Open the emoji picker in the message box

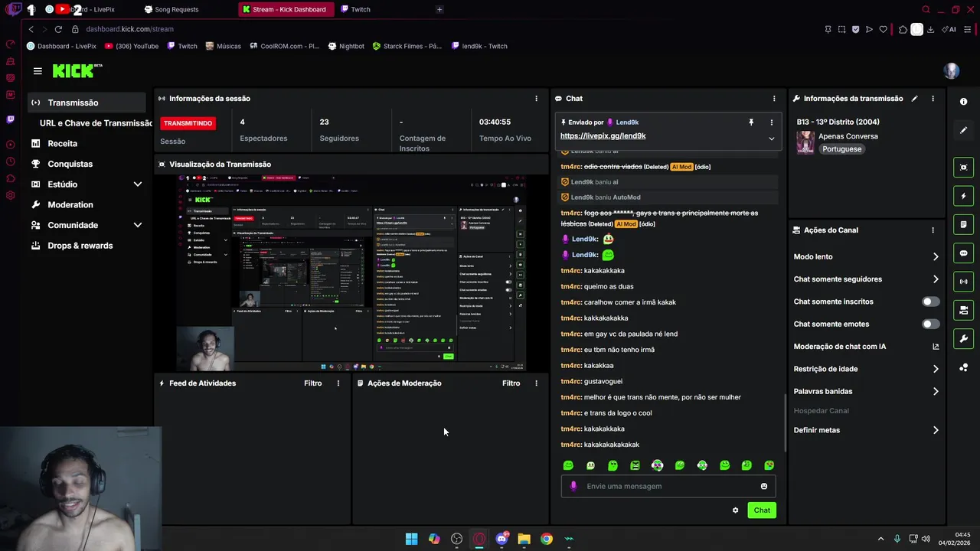click(x=763, y=486)
